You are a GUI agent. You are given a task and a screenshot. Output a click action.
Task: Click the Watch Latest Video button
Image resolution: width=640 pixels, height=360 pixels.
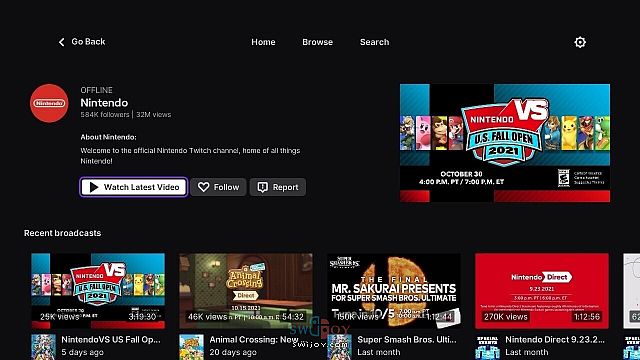point(134,187)
